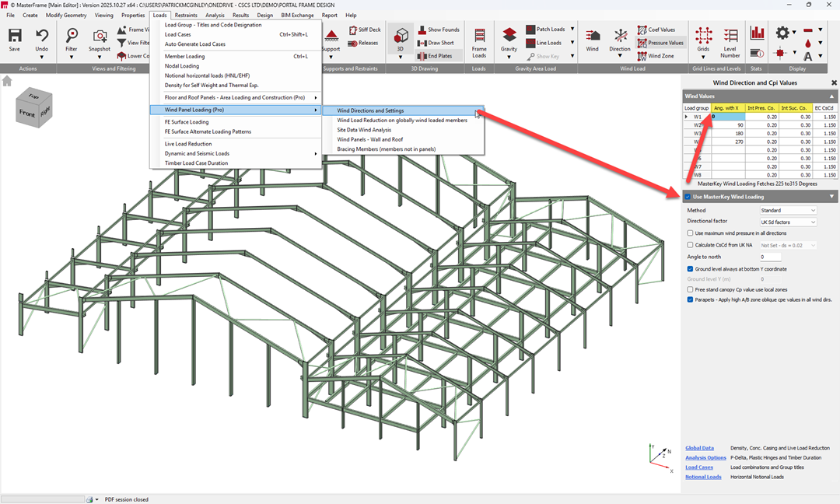
Task: Open the Global Data link
Action: 700,448
